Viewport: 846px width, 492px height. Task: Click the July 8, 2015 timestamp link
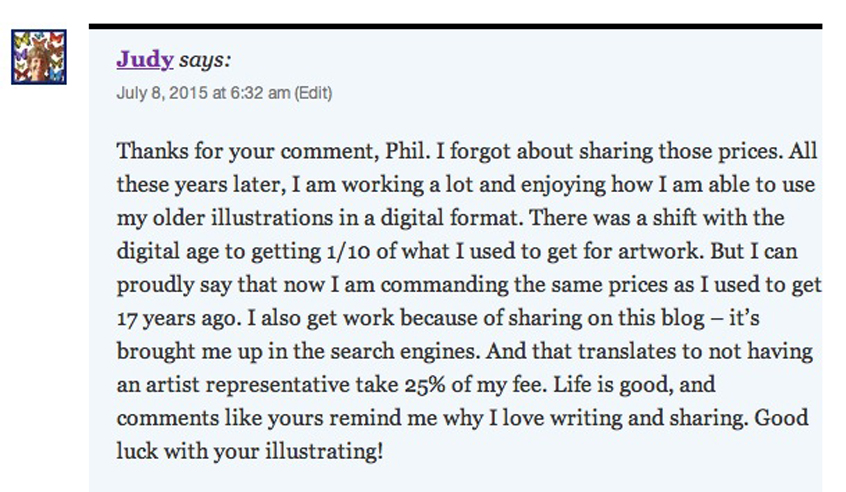click(x=203, y=93)
